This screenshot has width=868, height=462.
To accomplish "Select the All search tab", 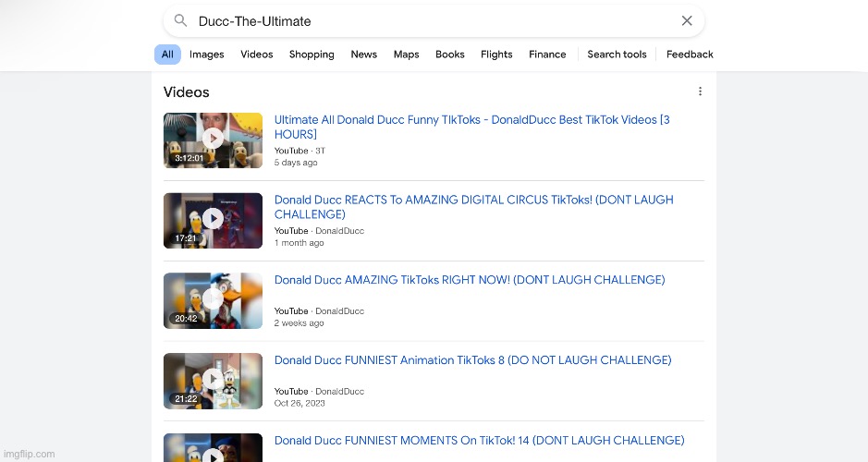I will pyautogui.click(x=167, y=55).
